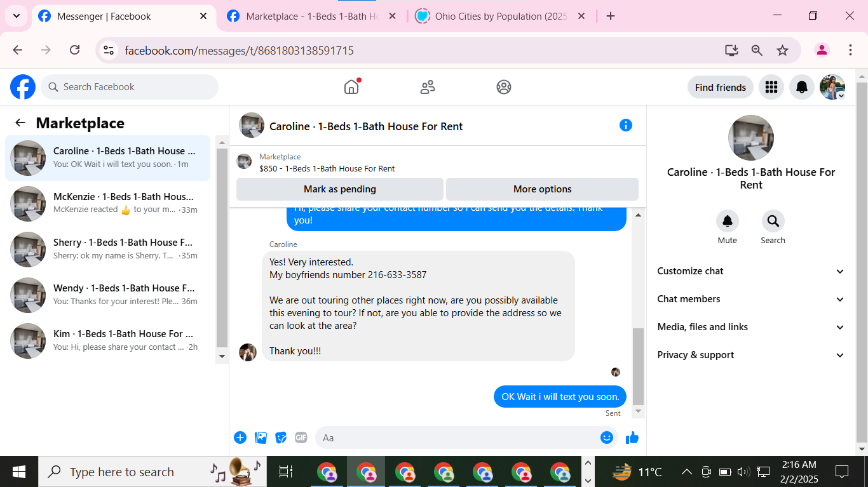Open emoji picker in message box
Image resolution: width=868 pixels, height=487 pixels.
[x=607, y=437]
